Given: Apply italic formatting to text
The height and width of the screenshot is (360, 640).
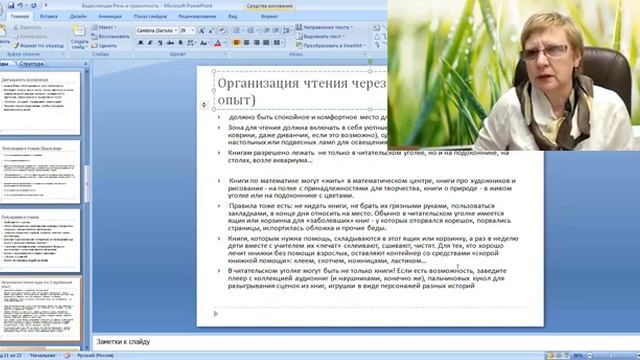Looking at the screenshot, I should coord(150,43).
